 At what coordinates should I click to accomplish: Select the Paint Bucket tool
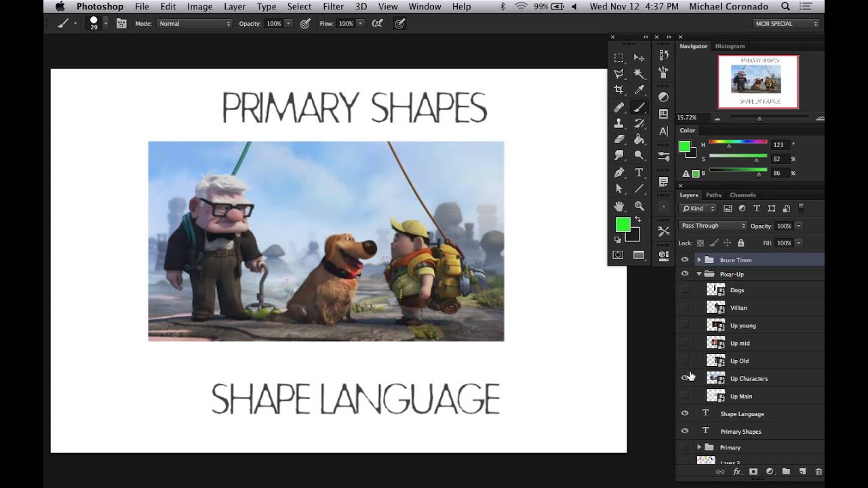(639, 139)
